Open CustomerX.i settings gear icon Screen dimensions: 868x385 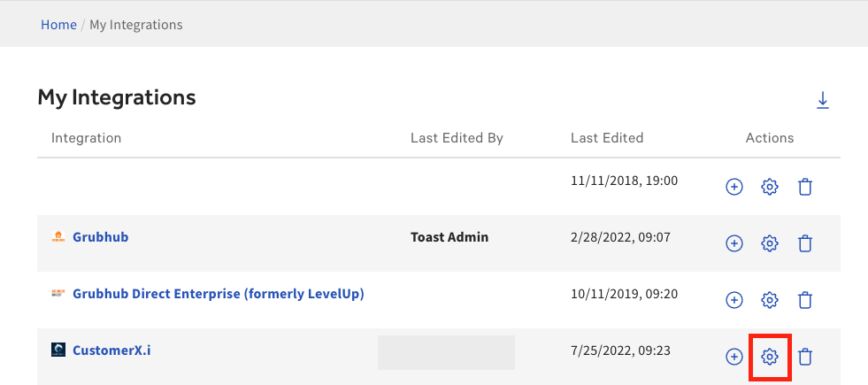click(770, 357)
